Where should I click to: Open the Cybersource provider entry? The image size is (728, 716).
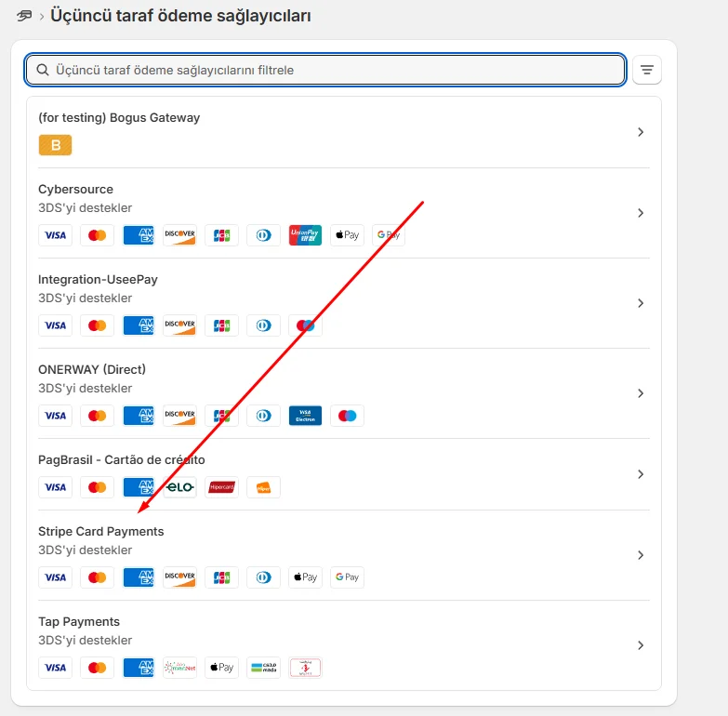[344, 213]
